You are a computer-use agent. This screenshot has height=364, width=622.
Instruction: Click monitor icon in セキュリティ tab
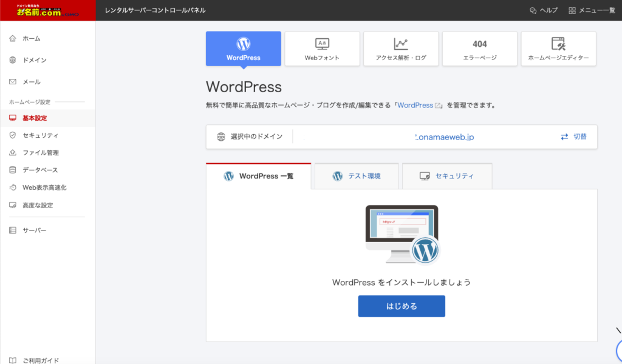[x=425, y=177]
